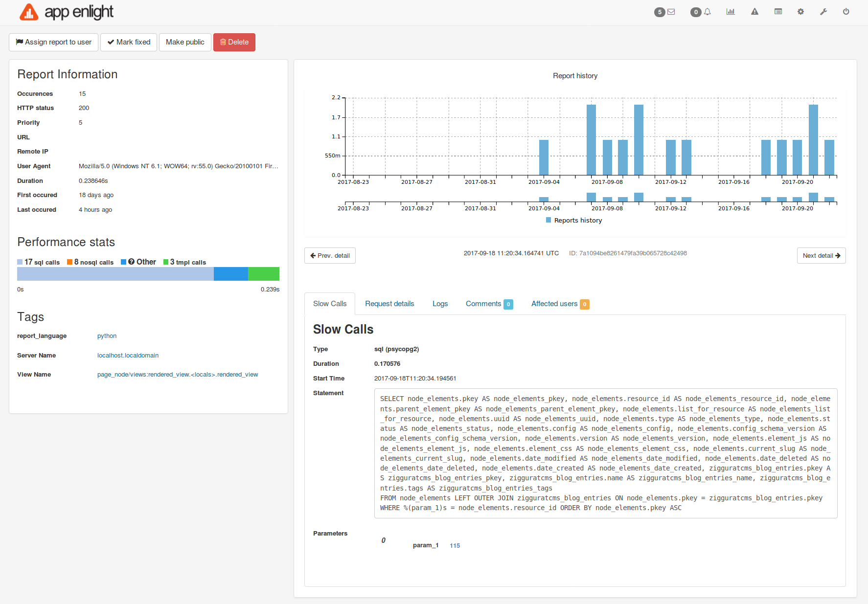868x604 pixels.
Task: Click the Mark fixed button
Action: (129, 42)
